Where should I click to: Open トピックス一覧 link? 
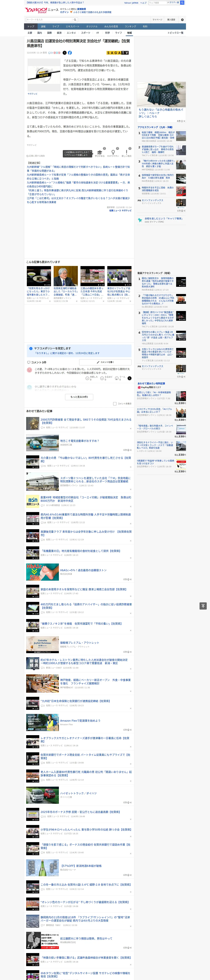pyautogui.click(x=175, y=33)
